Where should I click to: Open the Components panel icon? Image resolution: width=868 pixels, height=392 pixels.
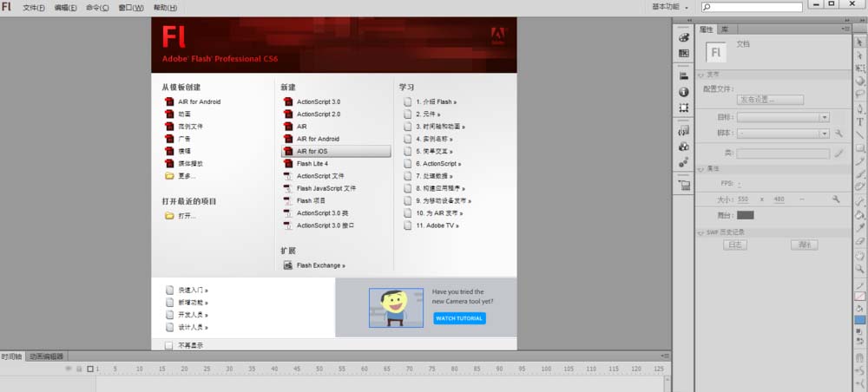pos(684,147)
